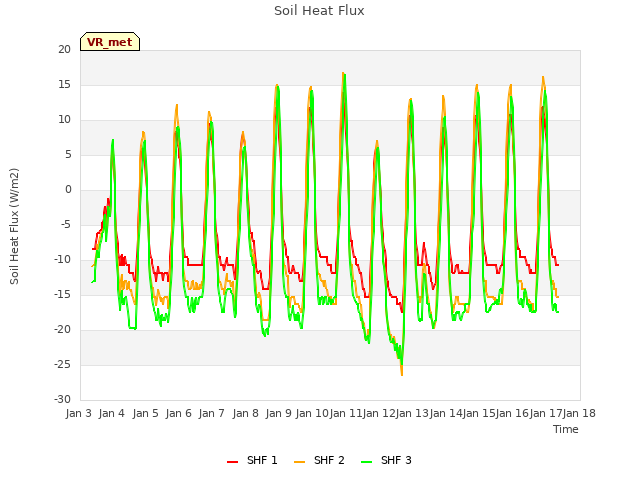Viewport: 640px width, 480px height.
Task: Click the 0 y-axis tick label
Action: 68,189
